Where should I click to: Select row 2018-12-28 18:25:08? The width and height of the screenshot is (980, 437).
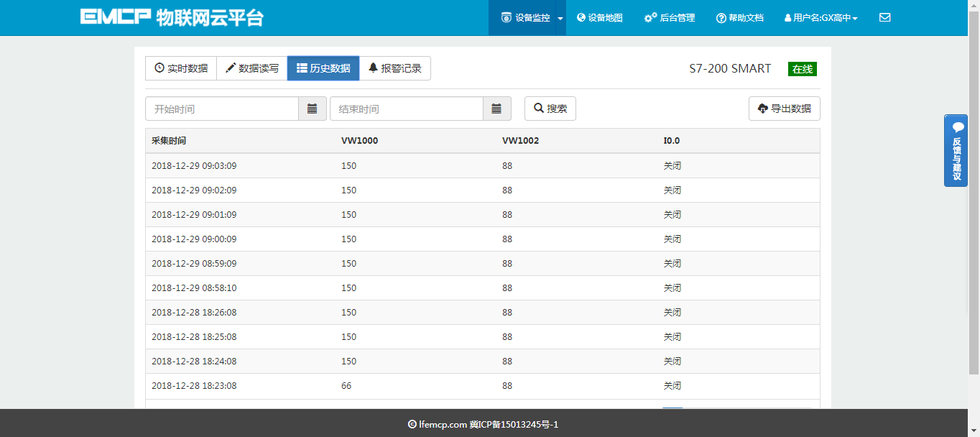pyautogui.click(x=483, y=337)
